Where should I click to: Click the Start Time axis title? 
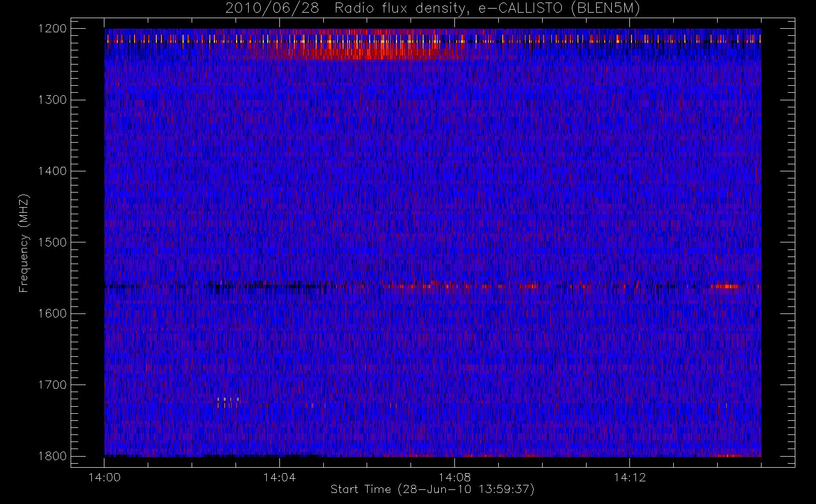(432, 489)
